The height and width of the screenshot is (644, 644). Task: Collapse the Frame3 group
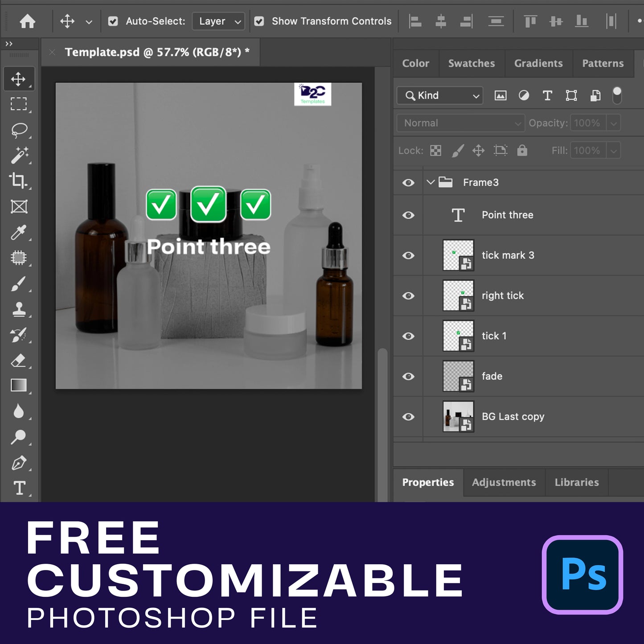(430, 182)
